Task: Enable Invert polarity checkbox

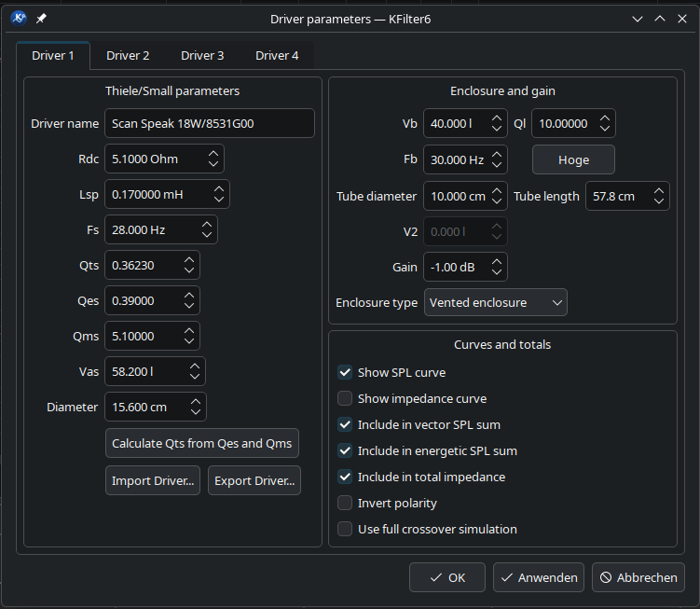Action: (345, 503)
